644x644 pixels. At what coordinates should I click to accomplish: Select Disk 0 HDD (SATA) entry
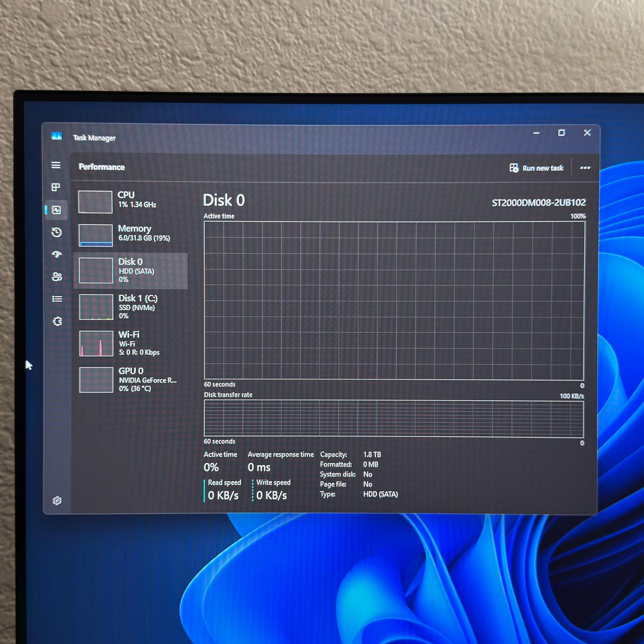click(131, 271)
